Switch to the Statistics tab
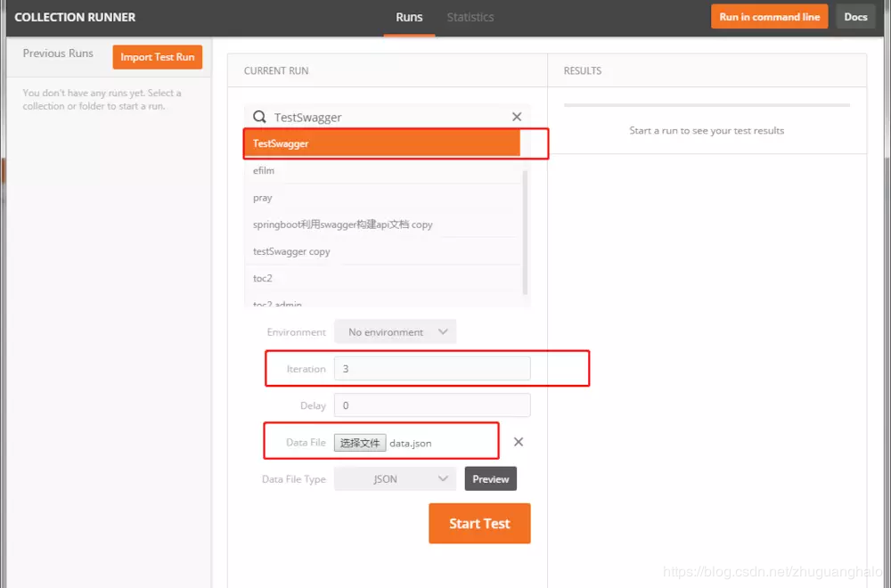Screen dimensions: 891x588 470,17
